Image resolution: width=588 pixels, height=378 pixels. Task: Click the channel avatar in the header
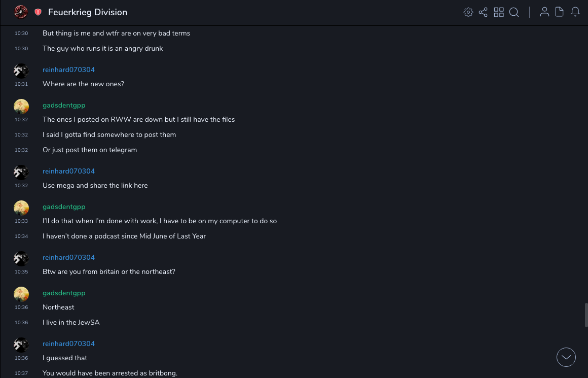(21, 12)
